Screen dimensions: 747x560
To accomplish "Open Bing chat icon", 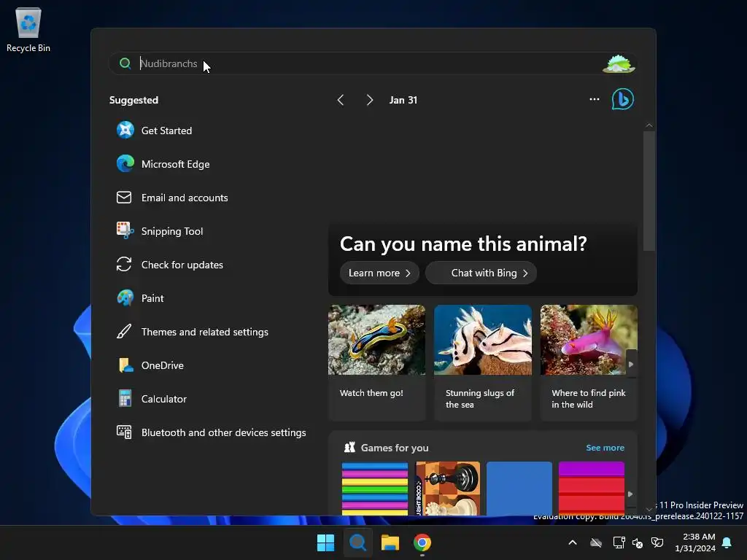I will [x=623, y=99].
